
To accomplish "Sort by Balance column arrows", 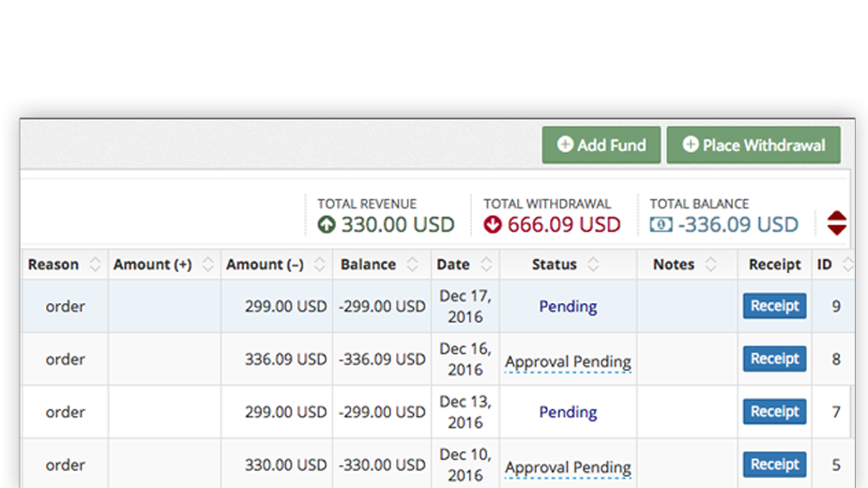I will pos(412,265).
